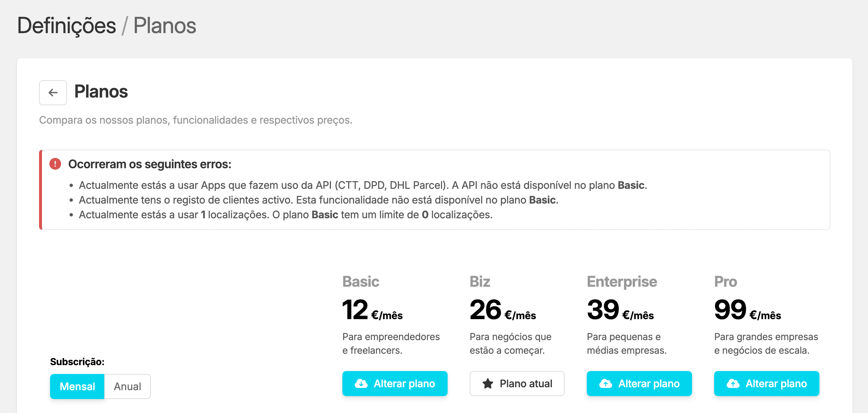The width and height of the screenshot is (868, 413).
Task: Click the red error alert icon
Action: (x=55, y=164)
